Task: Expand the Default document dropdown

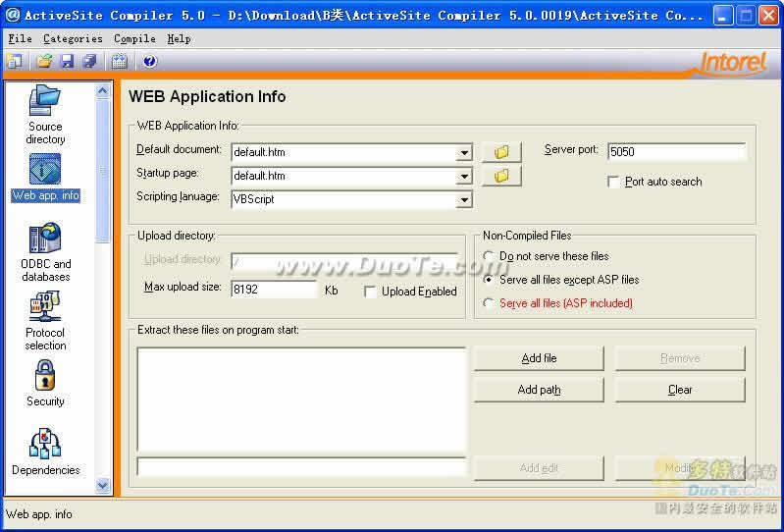Action: coord(464,152)
